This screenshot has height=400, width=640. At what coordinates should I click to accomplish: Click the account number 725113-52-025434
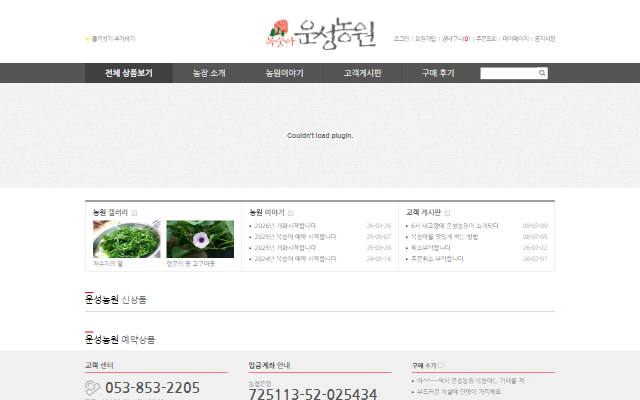click(x=313, y=394)
